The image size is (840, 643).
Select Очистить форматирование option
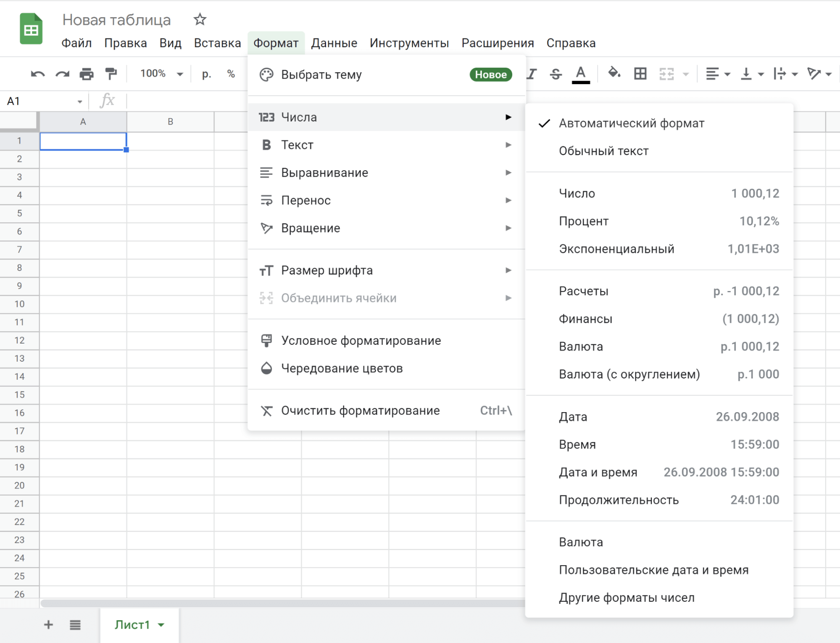(360, 411)
